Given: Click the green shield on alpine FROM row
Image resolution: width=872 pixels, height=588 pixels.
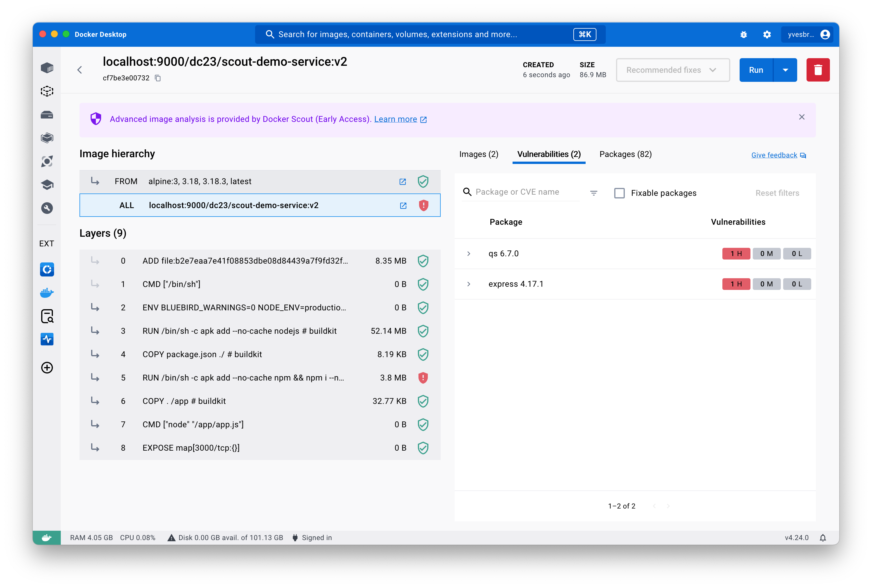Looking at the screenshot, I should tap(423, 181).
